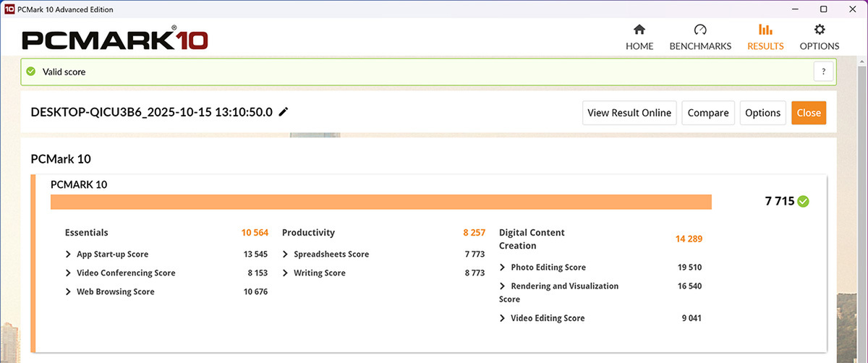Click the pencil icon to rename result
868x363 pixels.
tap(284, 111)
